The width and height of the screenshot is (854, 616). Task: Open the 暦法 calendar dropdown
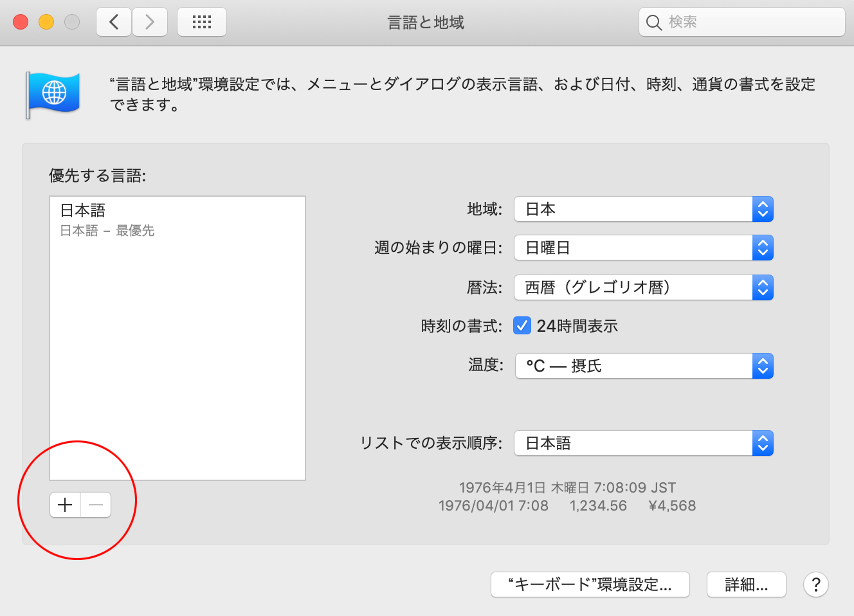pos(643,287)
